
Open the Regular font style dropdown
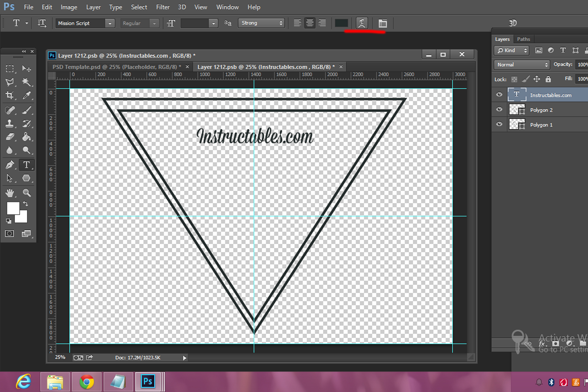[154, 23]
